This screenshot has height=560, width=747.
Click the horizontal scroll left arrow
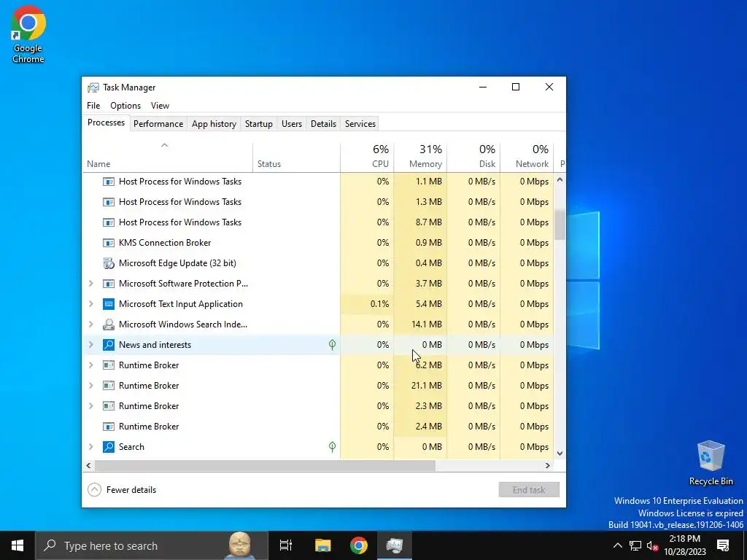(88, 466)
